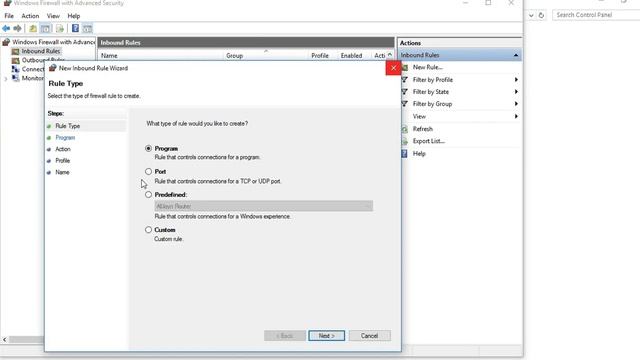Click the Outbound Rules tree icon
Screen dimensions: 640x360
(16, 60)
